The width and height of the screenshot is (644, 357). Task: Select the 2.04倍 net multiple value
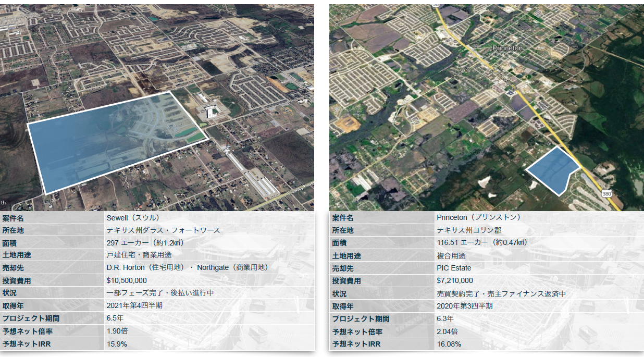(447, 331)
